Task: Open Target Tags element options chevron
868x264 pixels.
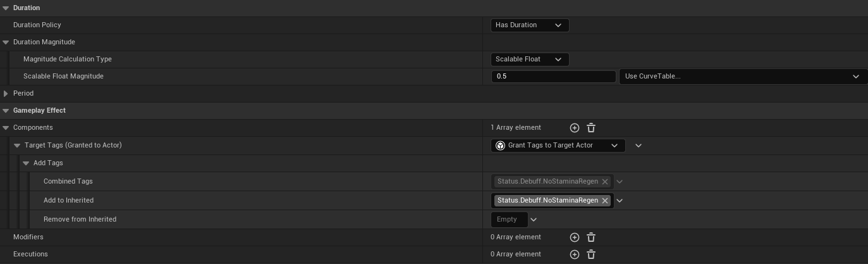Action: (639, 146)
